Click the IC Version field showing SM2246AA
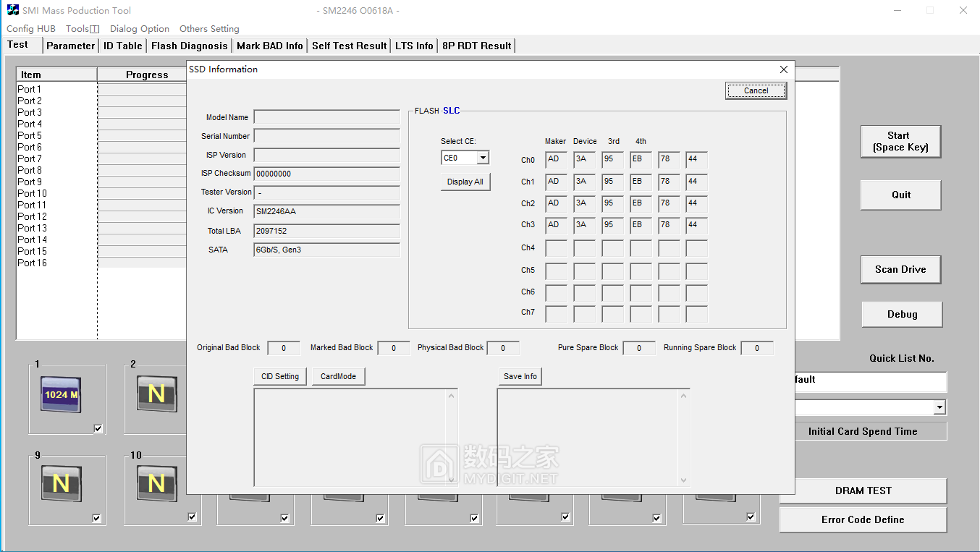 pyautogui.click(x=327, y=211)
